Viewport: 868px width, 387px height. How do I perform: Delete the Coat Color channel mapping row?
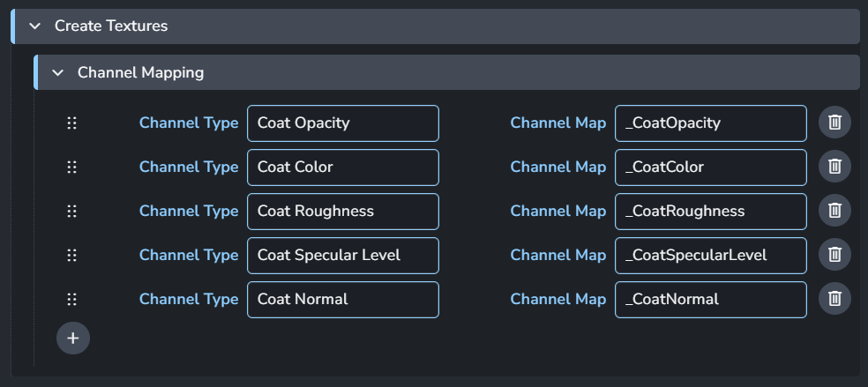834,167
